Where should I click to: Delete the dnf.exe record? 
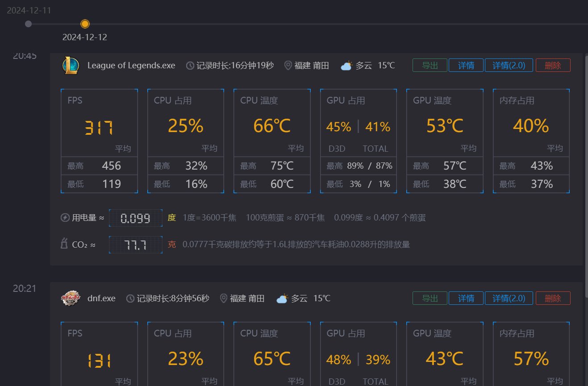553,298
